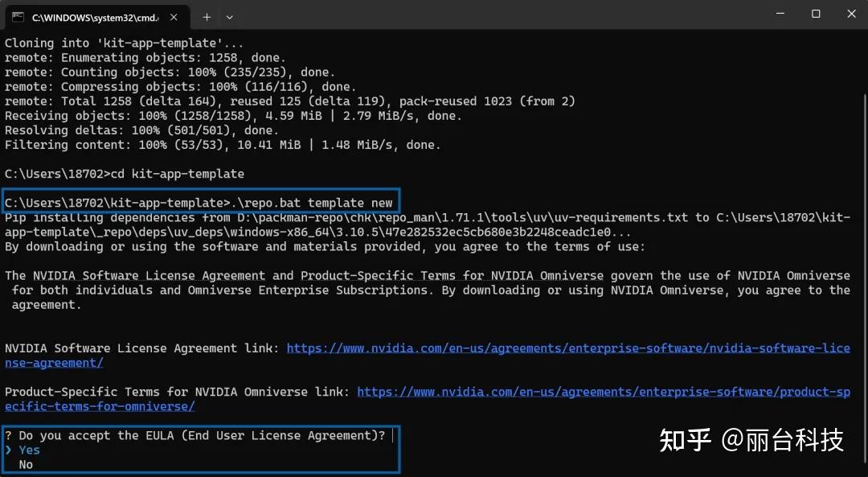Click the Zhihu watermark text

click(751, 440)
